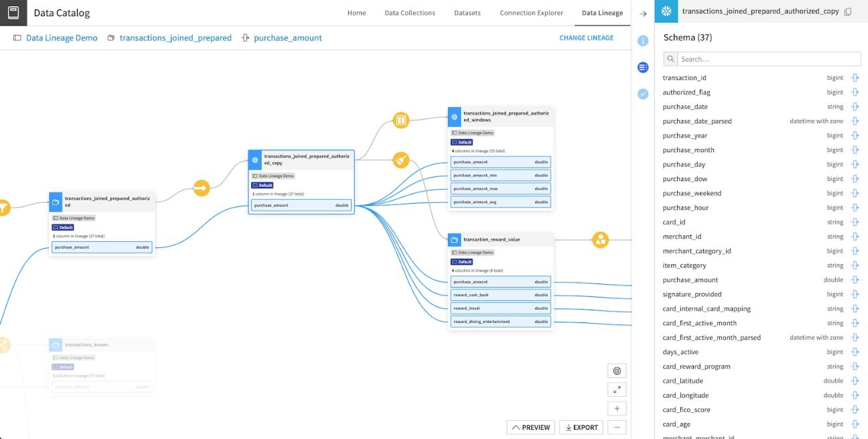Select the schema list panel icon
The image size is (868, 439).
643,68
